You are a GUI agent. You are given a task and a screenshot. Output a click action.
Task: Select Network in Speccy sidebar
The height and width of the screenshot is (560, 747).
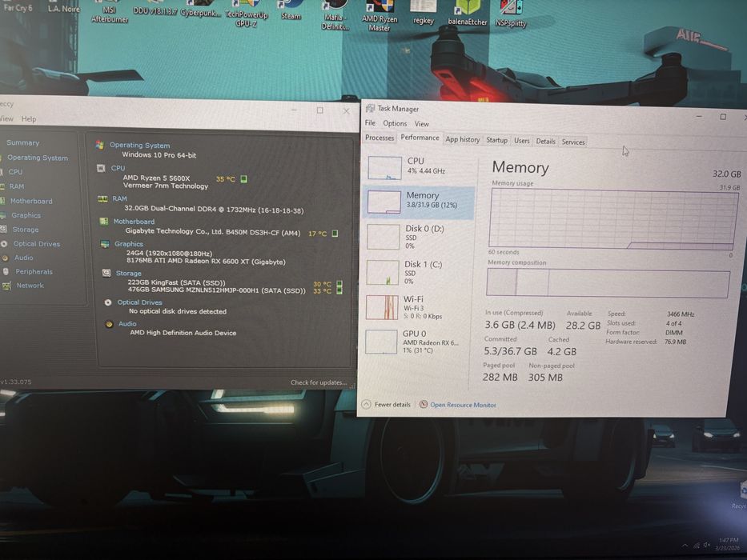pyautogui.click(x=30, y=286)
